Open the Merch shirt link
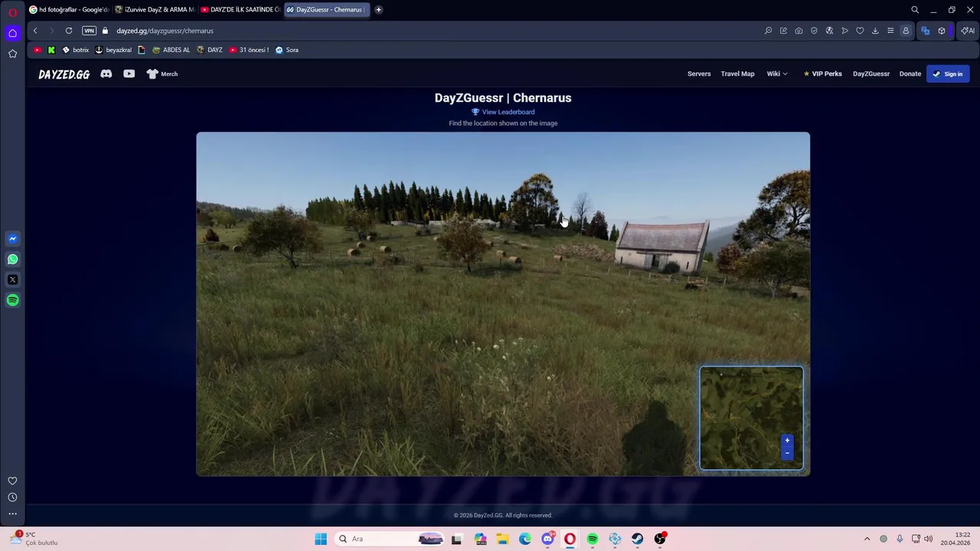The image size is (980, 551). click(162, 74)
